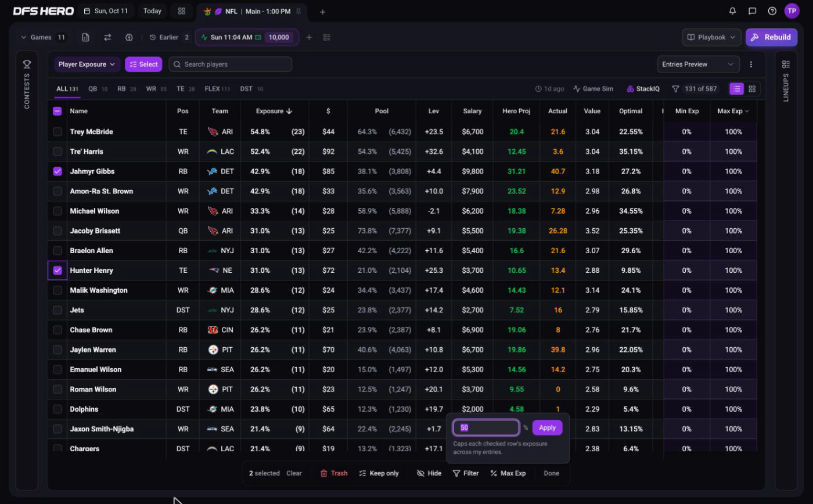Viewport: 813px width, 504px height.
Task: Expand the Player Exposure dropdown
Action: [x=87, y=64]
